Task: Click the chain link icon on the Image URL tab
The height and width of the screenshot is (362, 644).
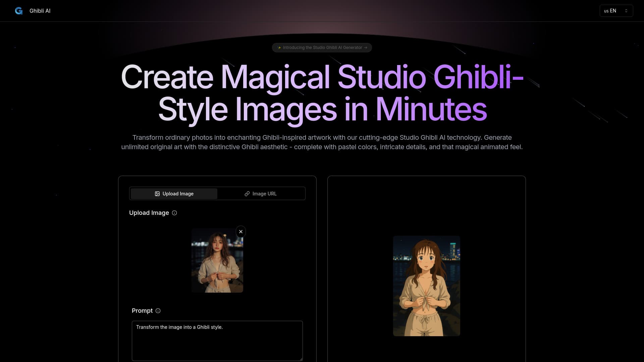Action: (247, 194)
